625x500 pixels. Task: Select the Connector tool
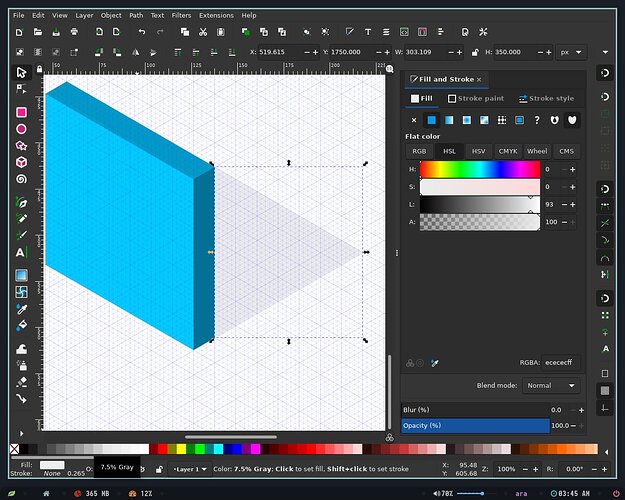22,398
